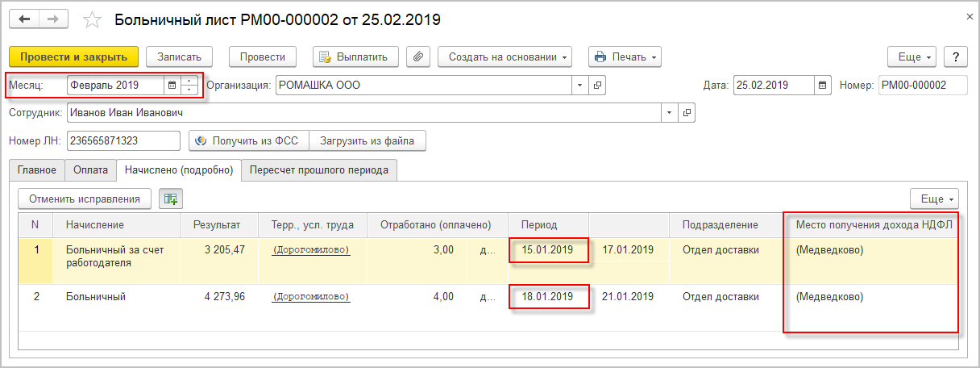Mark document as favorite with star
Screen dimensions: 980x368
93,19
